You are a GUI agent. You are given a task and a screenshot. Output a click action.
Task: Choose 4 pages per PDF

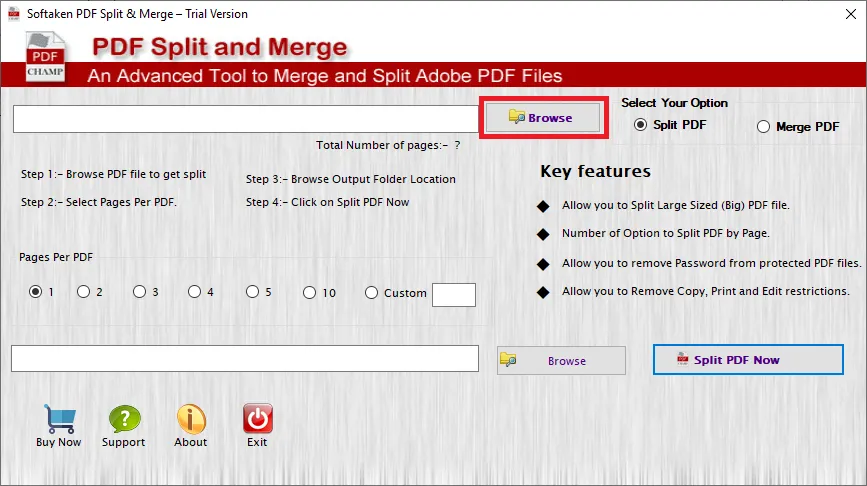coord(194,291)
